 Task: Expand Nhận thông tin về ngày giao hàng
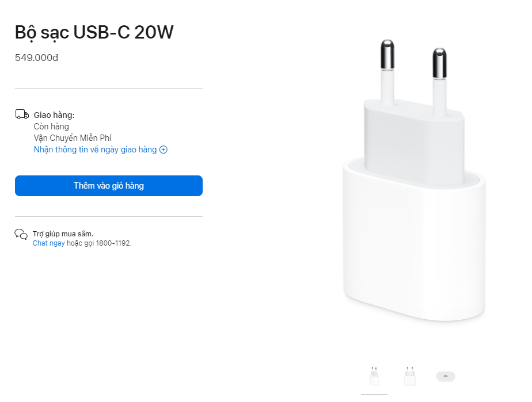[x=94, y=150]
